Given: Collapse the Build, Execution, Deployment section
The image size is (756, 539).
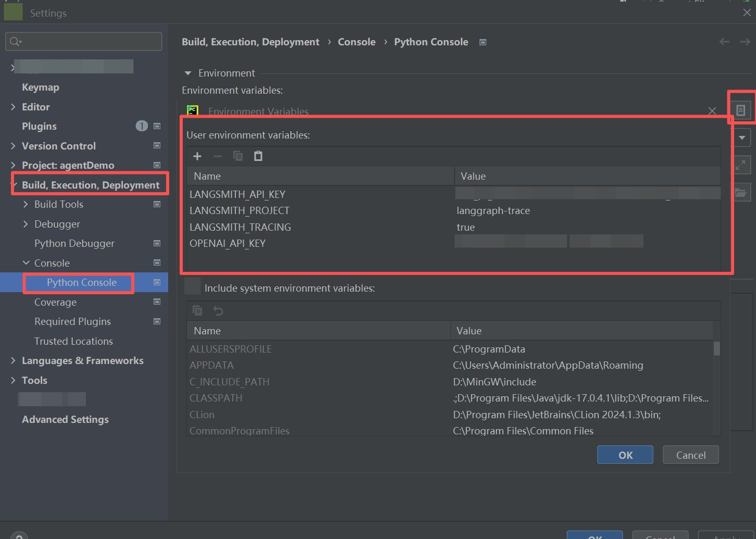Looking at the screenshot, I should [x=14, y=185].
